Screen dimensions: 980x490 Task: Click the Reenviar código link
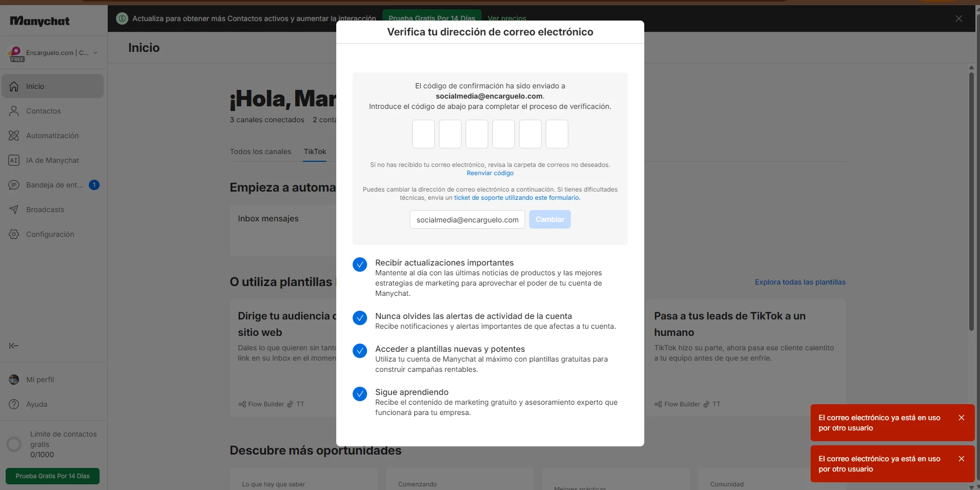[490, 173]
